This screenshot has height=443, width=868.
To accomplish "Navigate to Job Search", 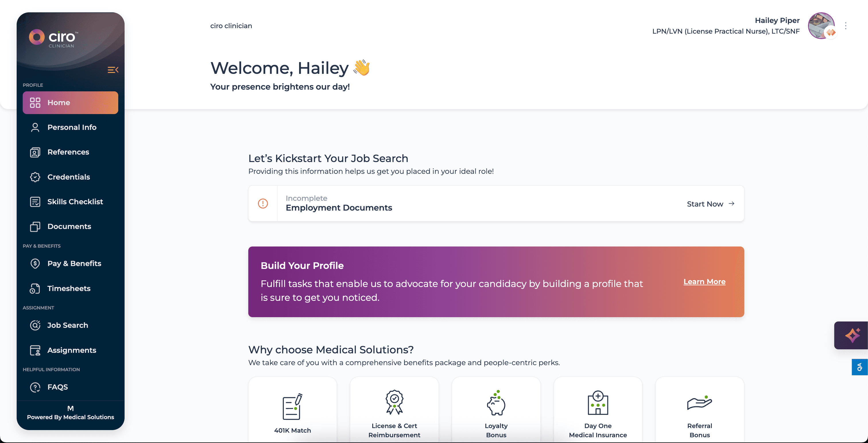I will pyautogui.click(x=67, y=325).
